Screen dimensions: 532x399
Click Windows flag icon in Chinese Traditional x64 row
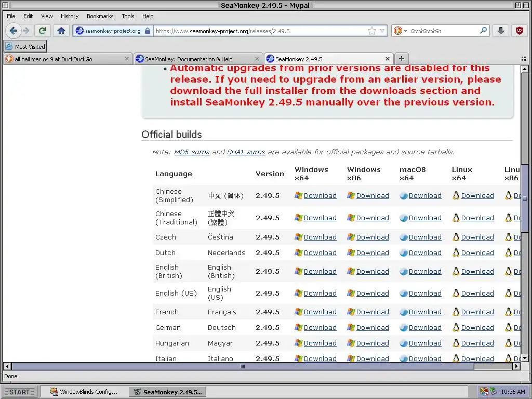pyautogui.click(x=298, y=218)
